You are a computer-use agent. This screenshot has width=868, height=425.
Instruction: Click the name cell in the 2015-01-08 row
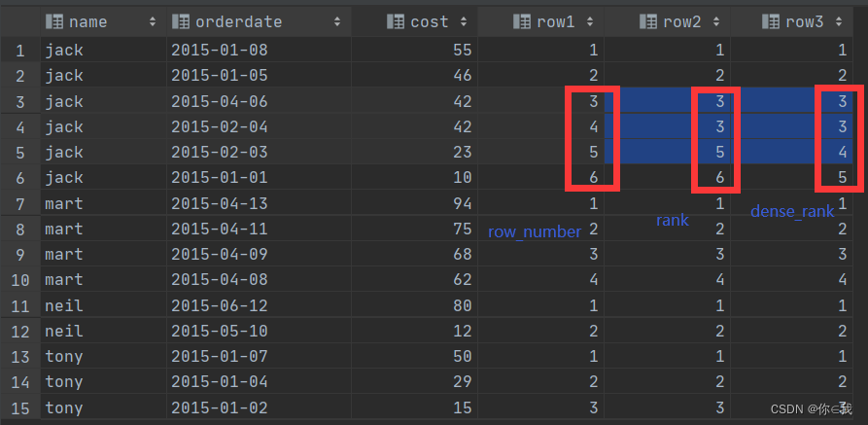pos(103,50)
